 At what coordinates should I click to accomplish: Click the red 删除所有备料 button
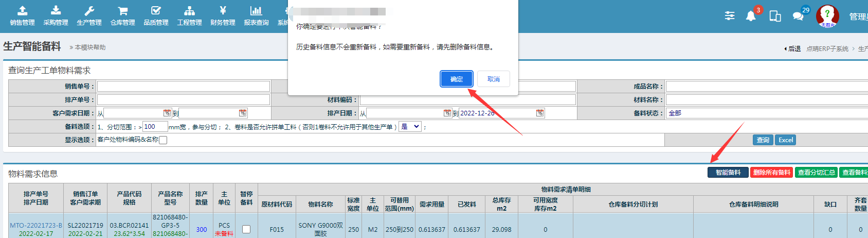tap(771, 173)
